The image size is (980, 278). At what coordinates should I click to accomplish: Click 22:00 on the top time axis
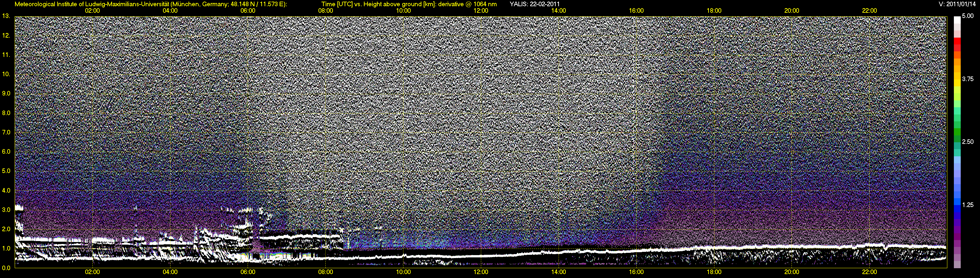(870, 11)
